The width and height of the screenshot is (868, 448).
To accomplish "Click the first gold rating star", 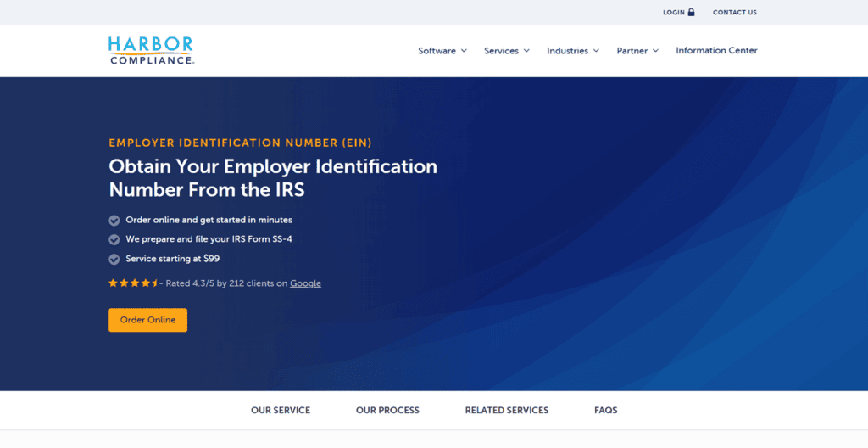I will [x=113, y=283].
